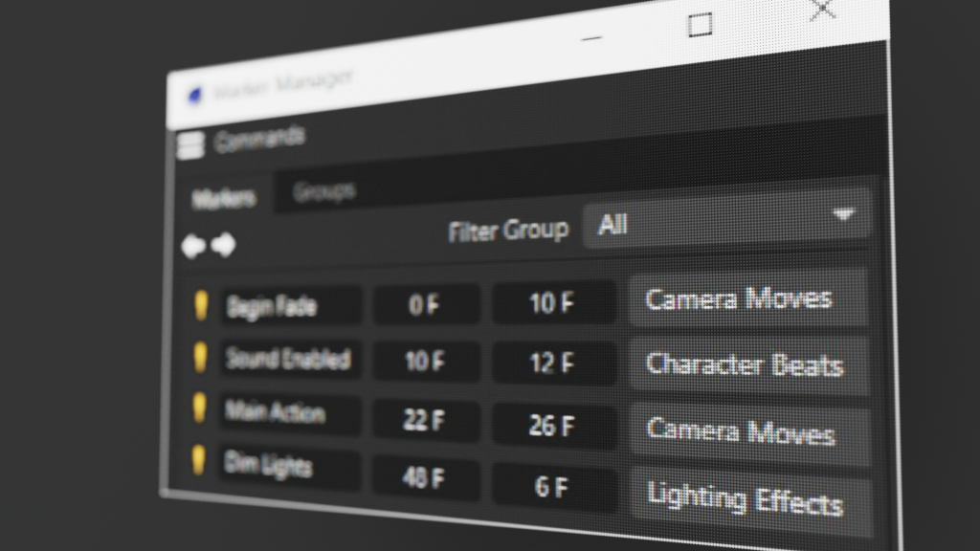Click the next marker arrow icon
The image size is (980, 551).
(221, 243)
